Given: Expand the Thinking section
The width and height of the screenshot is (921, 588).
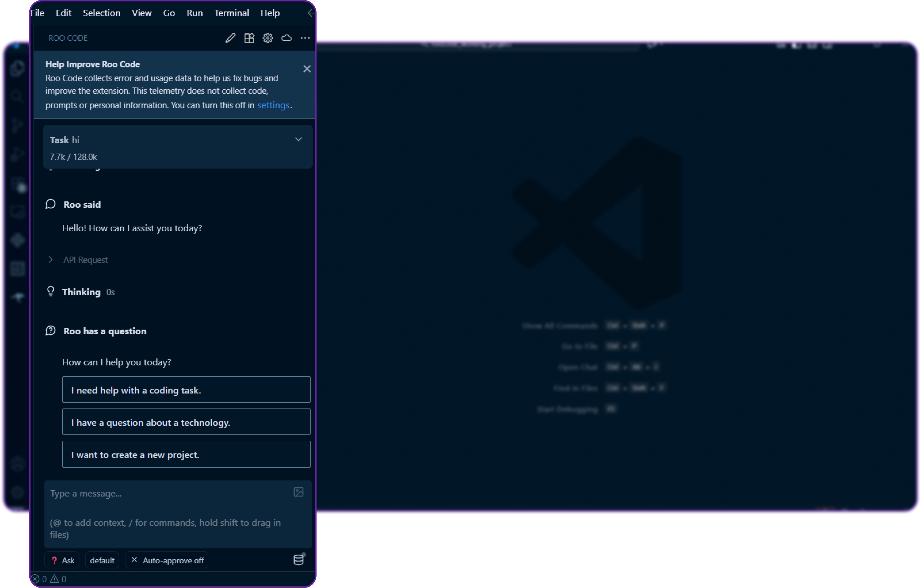Looking at the screenshot, I should [x=81, y=292].
